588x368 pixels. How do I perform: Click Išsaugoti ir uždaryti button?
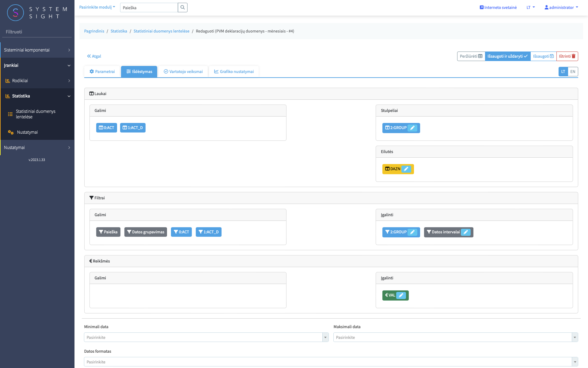tap(507, 56)
